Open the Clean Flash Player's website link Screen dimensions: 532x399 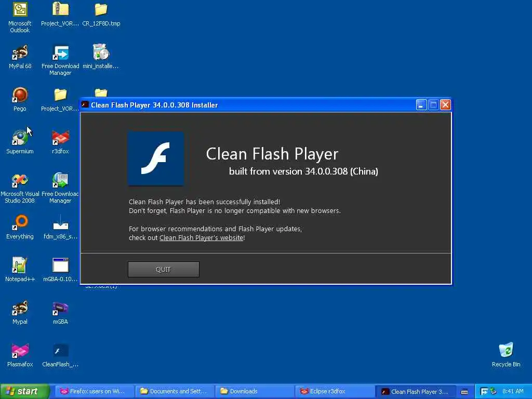[x=202, y=238]
